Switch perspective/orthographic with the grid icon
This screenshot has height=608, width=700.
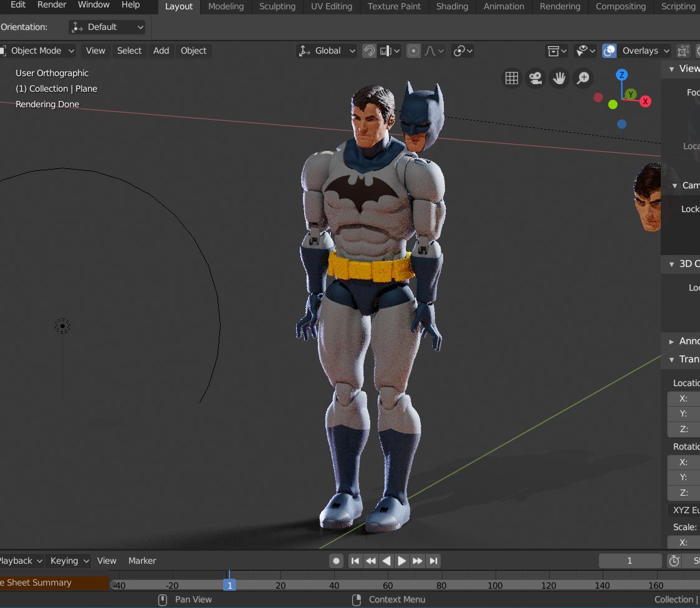[x=512, y=78]
